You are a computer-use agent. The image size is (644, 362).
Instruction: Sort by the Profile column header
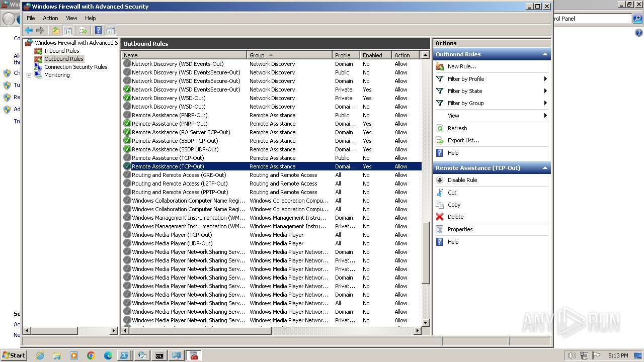click(x=346, y=55)
